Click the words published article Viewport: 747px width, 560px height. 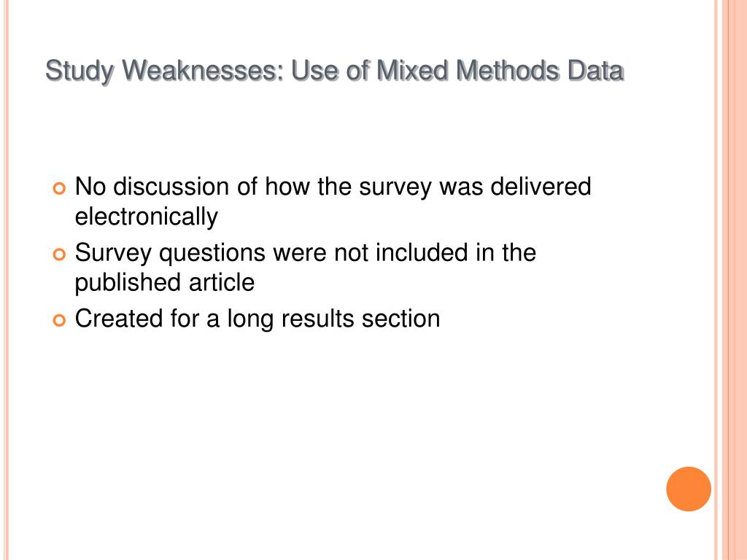[x=164, y=283]
